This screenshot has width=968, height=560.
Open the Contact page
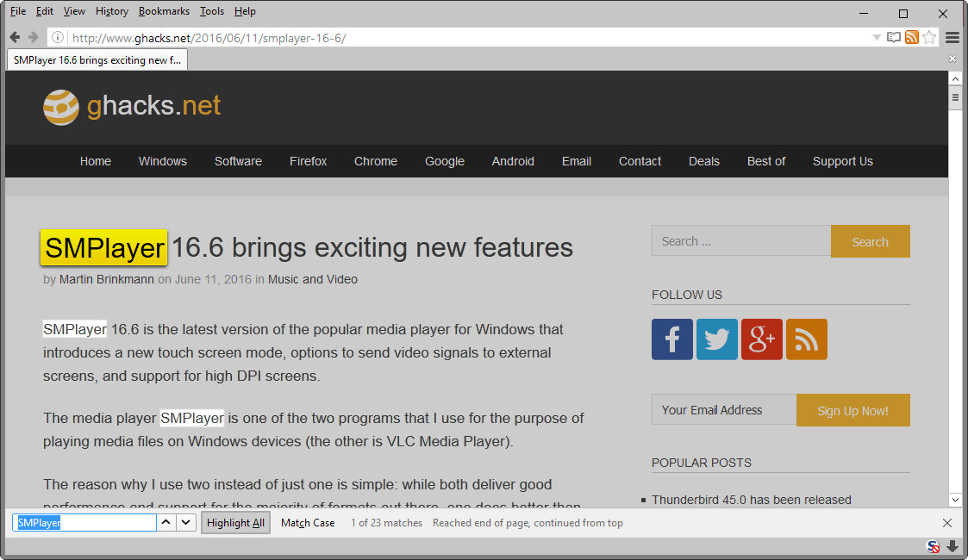pos(640,161)
